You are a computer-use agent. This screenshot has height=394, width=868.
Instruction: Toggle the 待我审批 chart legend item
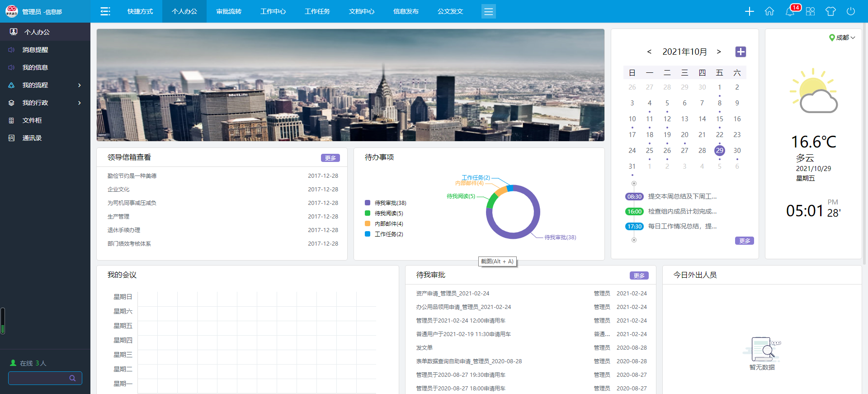pos(386,203)
